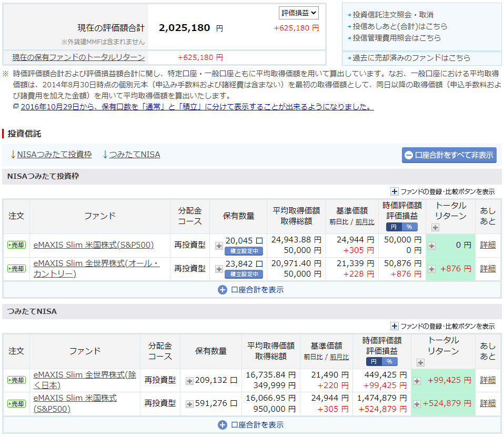Expand holdings plus icon beside 20,045 口
This screenshot has height=437, width=504.
219,246
